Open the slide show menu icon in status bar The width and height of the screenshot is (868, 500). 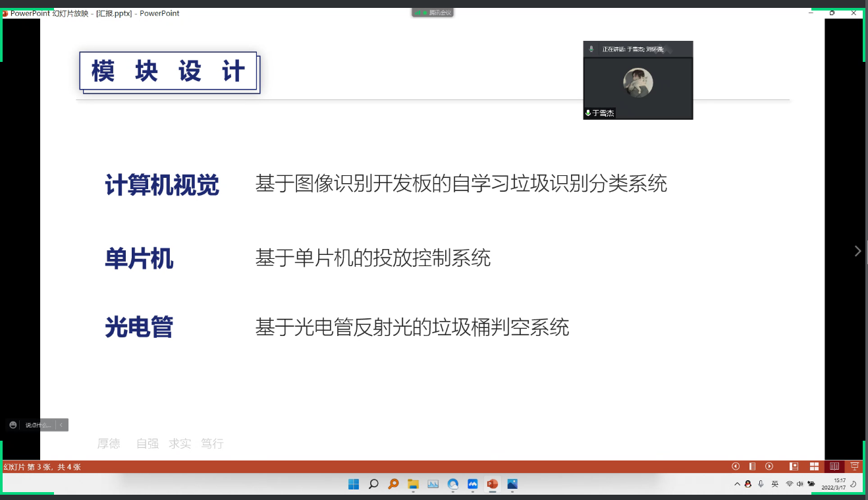752,466
